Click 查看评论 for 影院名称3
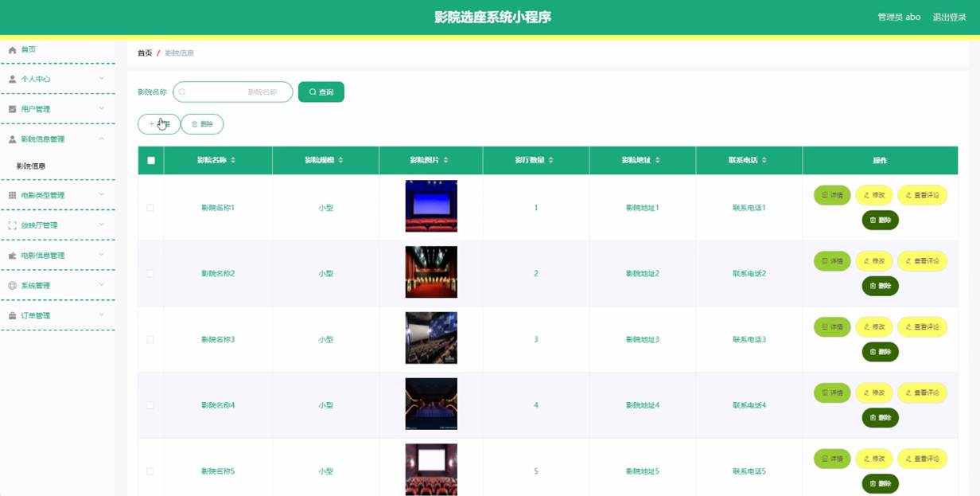This screenshot has height=496, width=980. point(922,327)
